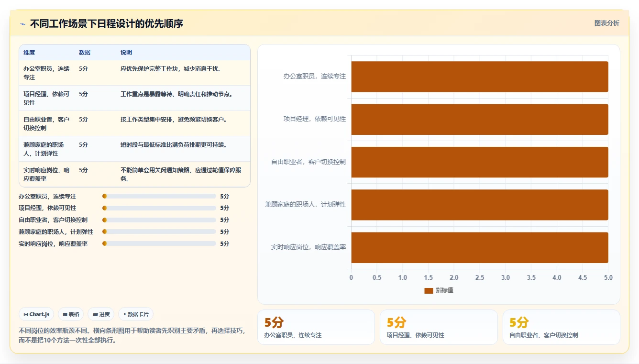Click the footnote paragraph starting 不同岗位的效率瓶颈不同
639x364 pixels.
[x=132, y=335]
